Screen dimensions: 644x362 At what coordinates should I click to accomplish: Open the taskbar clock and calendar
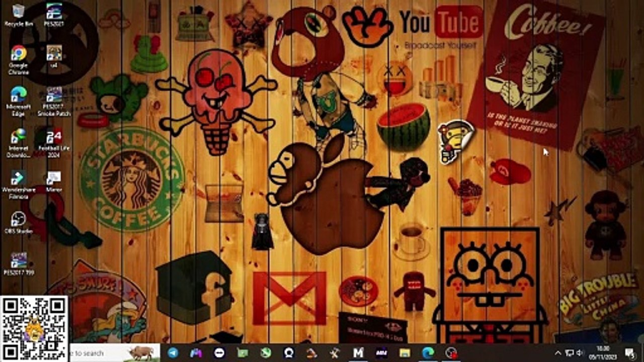coord(604,353)
